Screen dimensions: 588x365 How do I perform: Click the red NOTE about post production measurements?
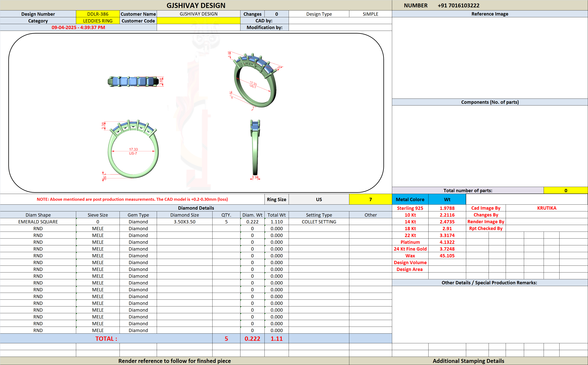point(132,199)
